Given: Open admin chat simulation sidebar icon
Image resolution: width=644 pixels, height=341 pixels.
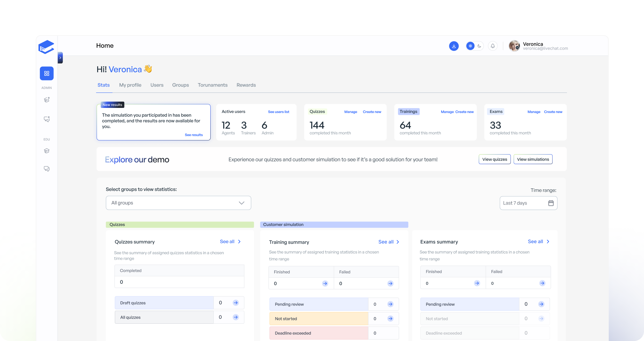Looking at the screenshot, I should pos(47,119).
